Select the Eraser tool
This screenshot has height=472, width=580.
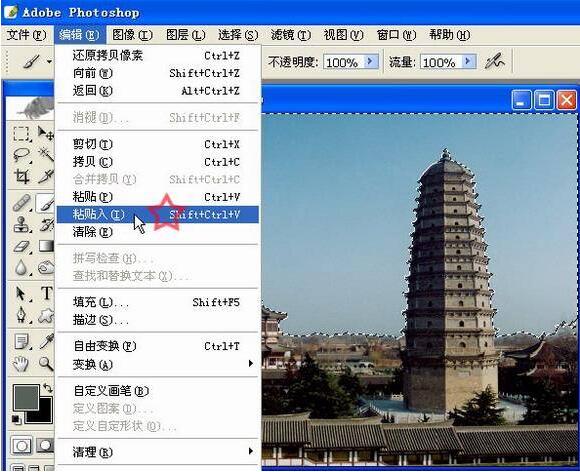pos(21,246)
